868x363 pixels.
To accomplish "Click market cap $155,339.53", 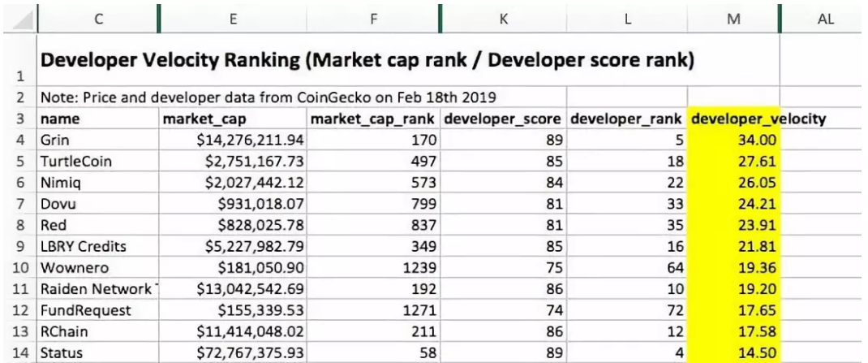I will pyautogui.click(x=233, y=309).
